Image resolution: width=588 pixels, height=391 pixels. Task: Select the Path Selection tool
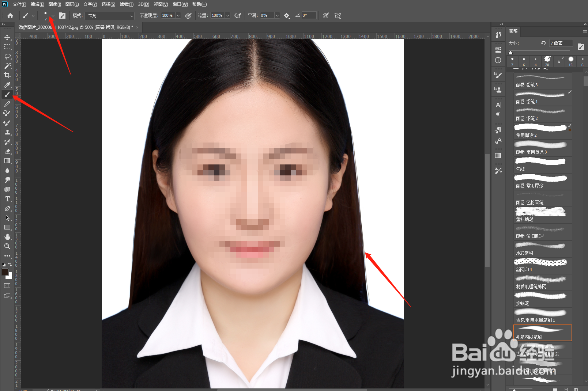[7, 218]
